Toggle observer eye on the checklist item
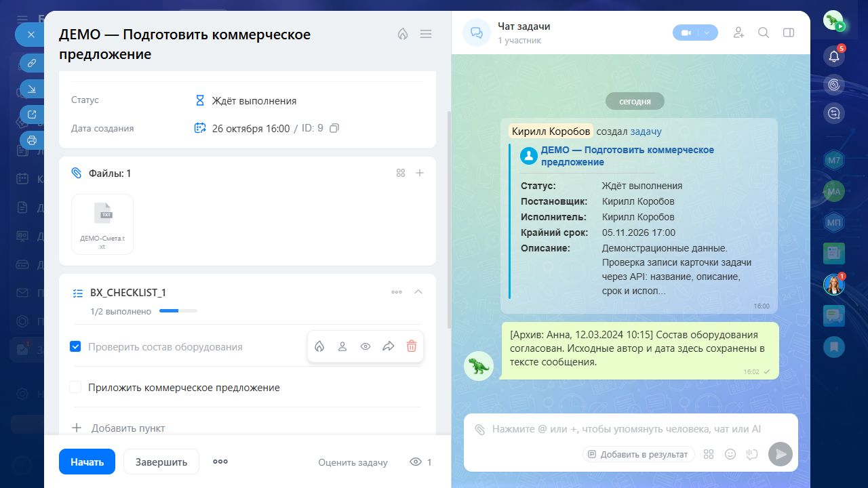This screenshot has width=868, height=488. [x=366, y=346]
